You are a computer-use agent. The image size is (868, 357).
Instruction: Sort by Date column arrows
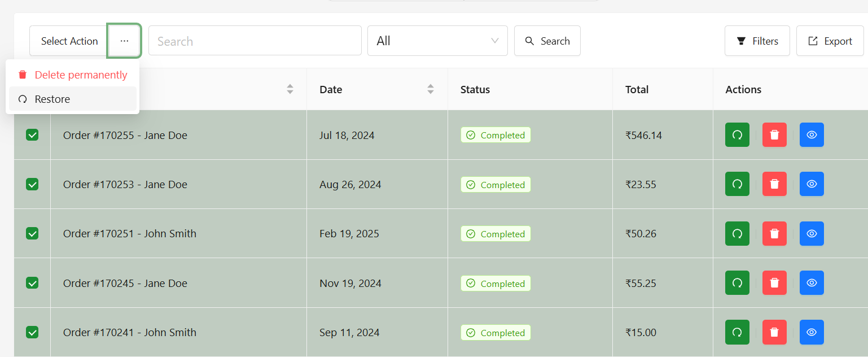click(x=431, y=89)
